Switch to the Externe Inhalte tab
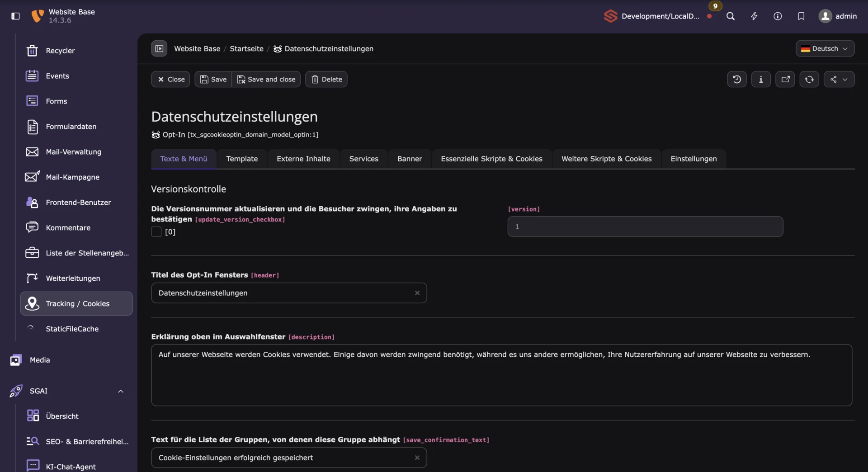Image resolution: width=868 pixels, height=472 pixels. (304, 159)
